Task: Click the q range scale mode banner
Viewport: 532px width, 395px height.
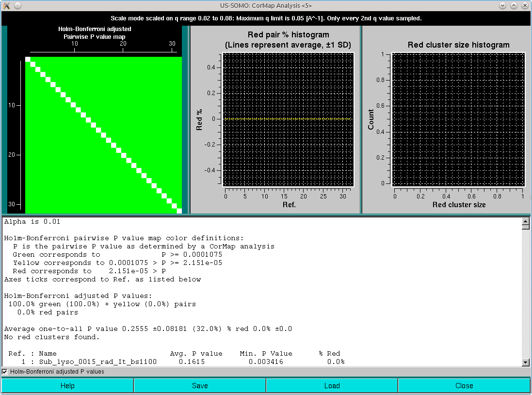Action: tap(266, 18)
